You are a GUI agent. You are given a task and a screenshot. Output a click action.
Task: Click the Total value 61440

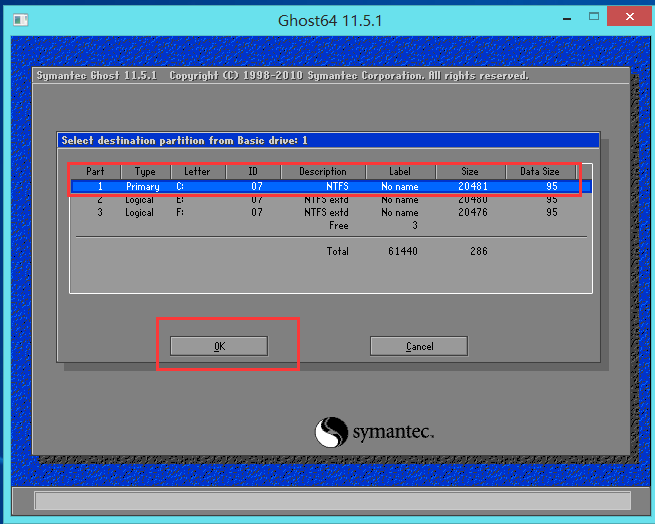(403, 251)
